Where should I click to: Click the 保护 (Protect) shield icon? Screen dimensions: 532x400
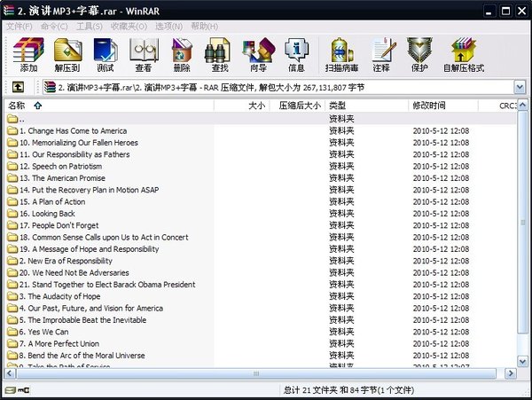point(419,55)
